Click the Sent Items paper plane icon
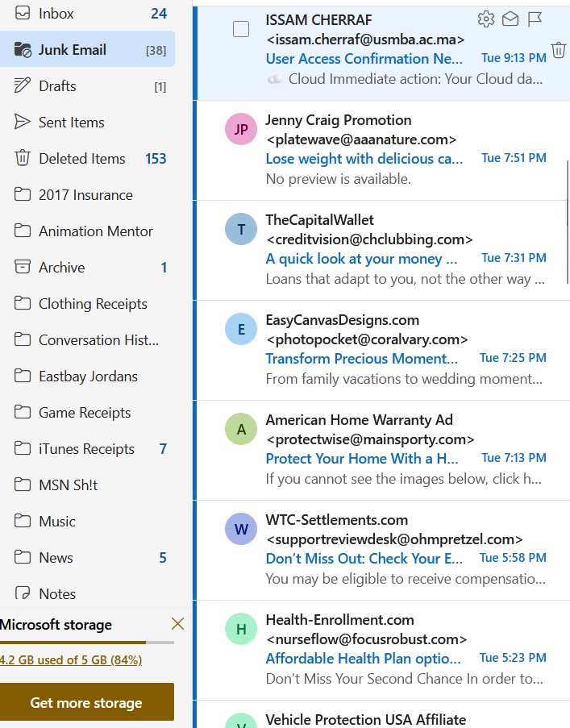The width and height of the screenshot is (570, 728). pyautogui.click(x=23, y=122)
